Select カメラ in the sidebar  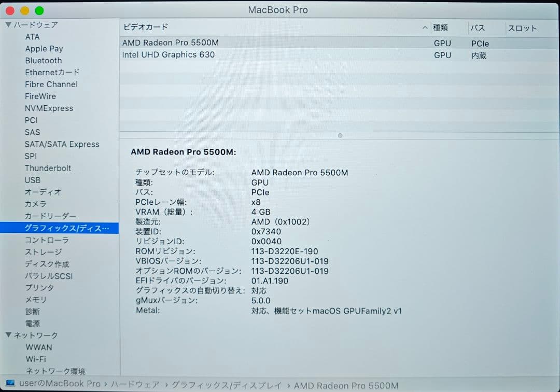(35, 204)
